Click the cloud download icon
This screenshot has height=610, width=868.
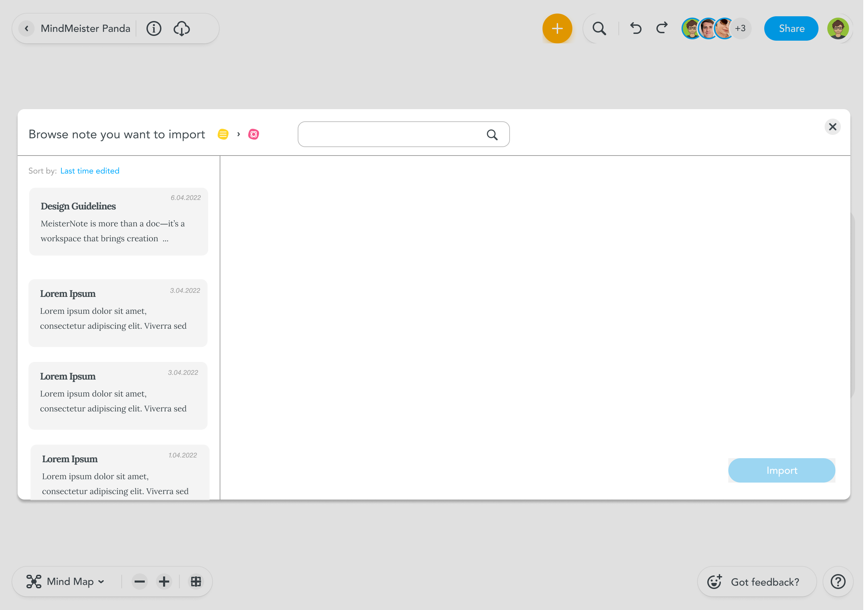click(x=181, y=28)
